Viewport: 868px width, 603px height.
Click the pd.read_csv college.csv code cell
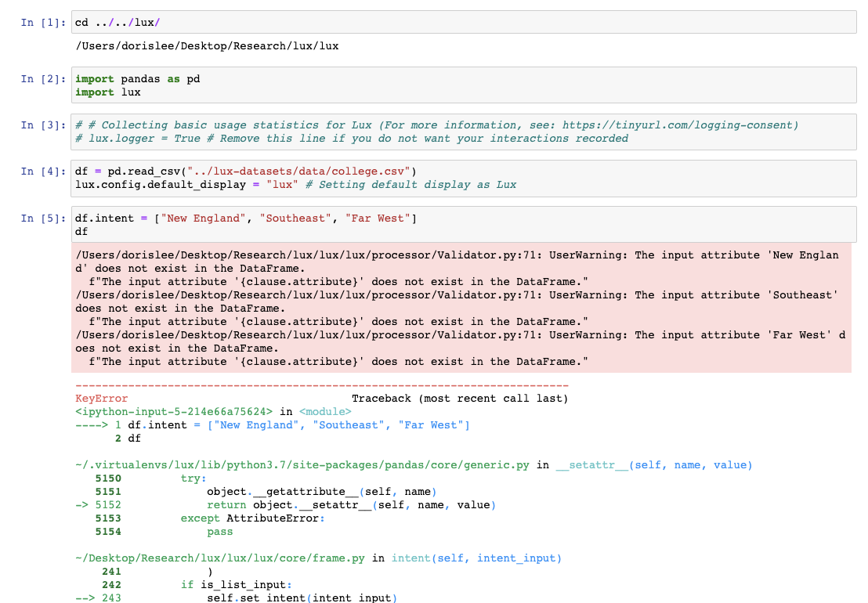click(x=464, y=178)
